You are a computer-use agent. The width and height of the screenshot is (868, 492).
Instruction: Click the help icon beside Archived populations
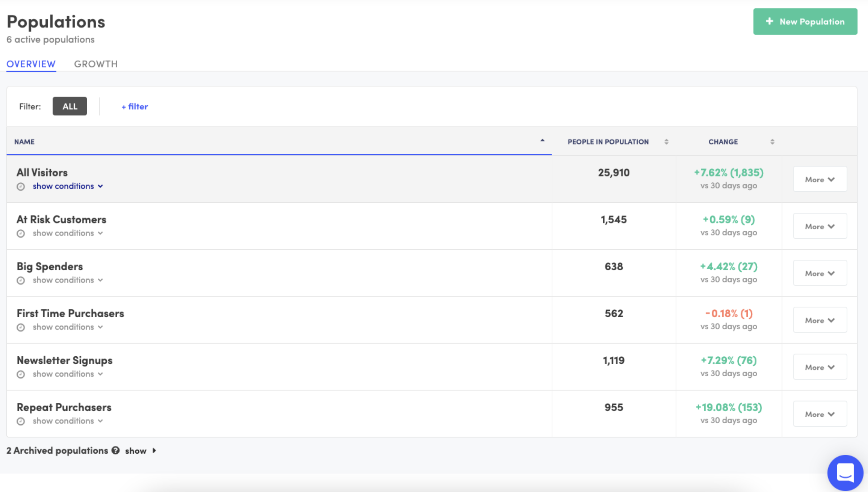click(x=115, y=450)
